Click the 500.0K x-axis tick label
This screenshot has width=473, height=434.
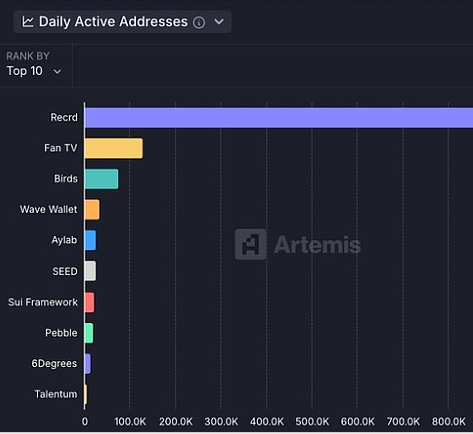(x=312, y=422)
